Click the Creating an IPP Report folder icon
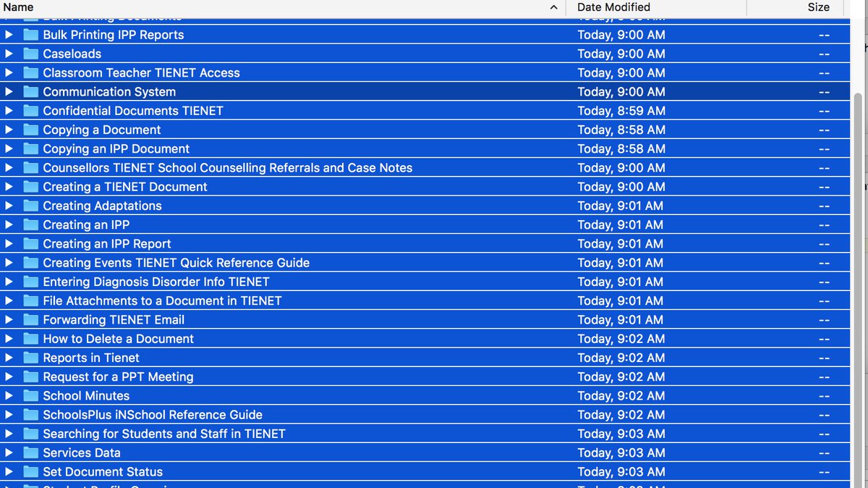868x488 pixels. pos(30,244)
